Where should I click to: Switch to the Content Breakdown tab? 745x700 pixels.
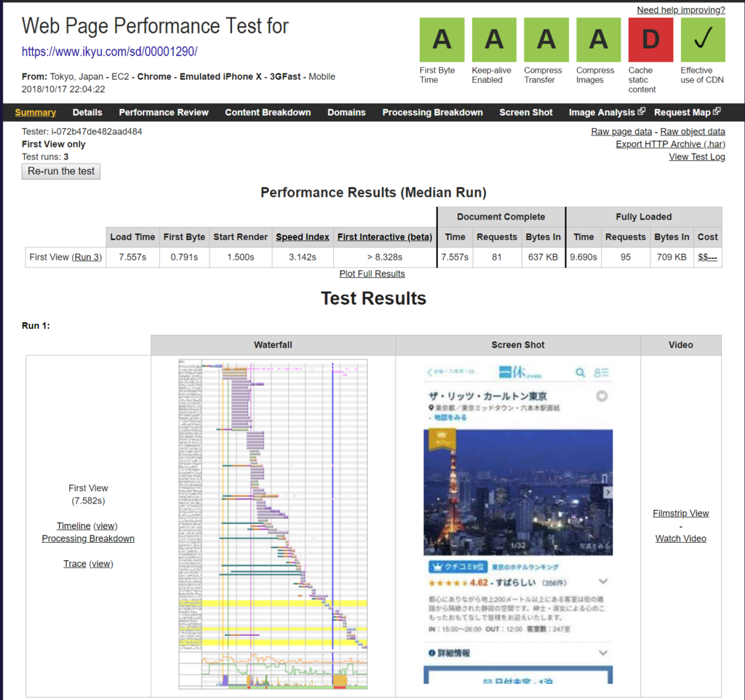tap(268, 113)
